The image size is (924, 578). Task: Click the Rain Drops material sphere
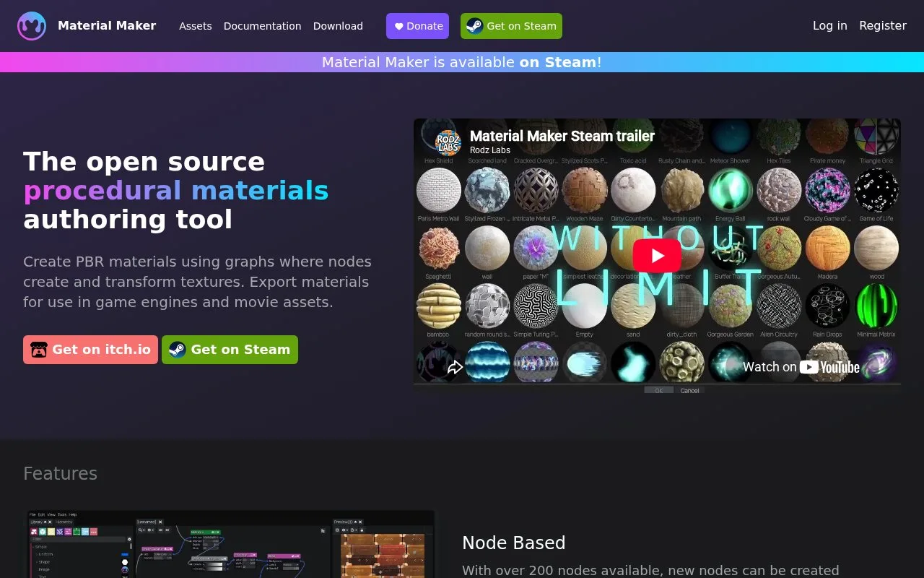(x=827, y=306)
